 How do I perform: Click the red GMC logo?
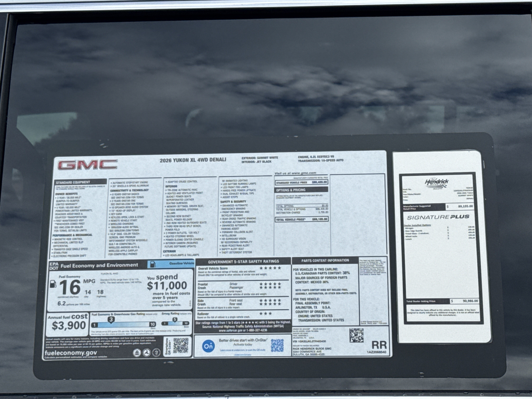pyautogui.click(x=87, y=165)
